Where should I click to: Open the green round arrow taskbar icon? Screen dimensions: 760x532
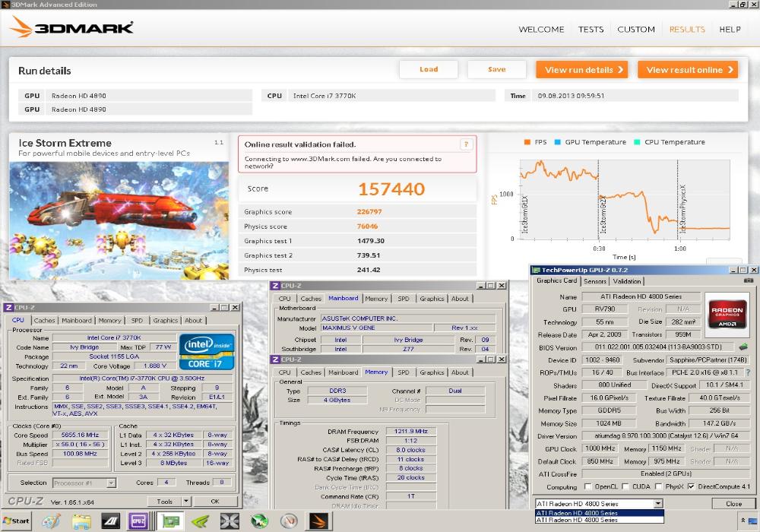coord(260,521)
